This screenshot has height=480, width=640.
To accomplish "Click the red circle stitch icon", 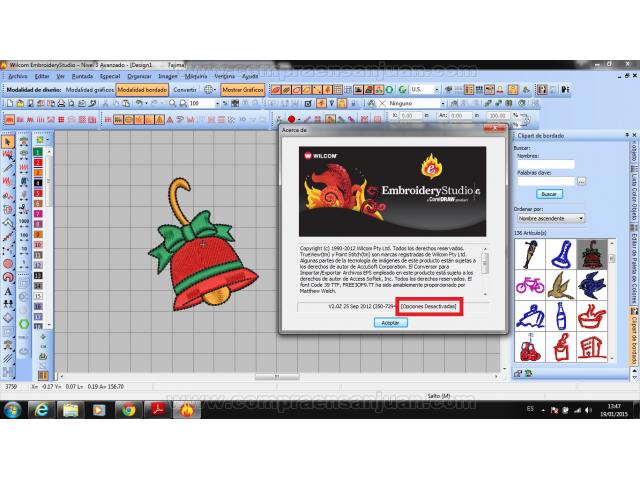I will tap(291, 119).
